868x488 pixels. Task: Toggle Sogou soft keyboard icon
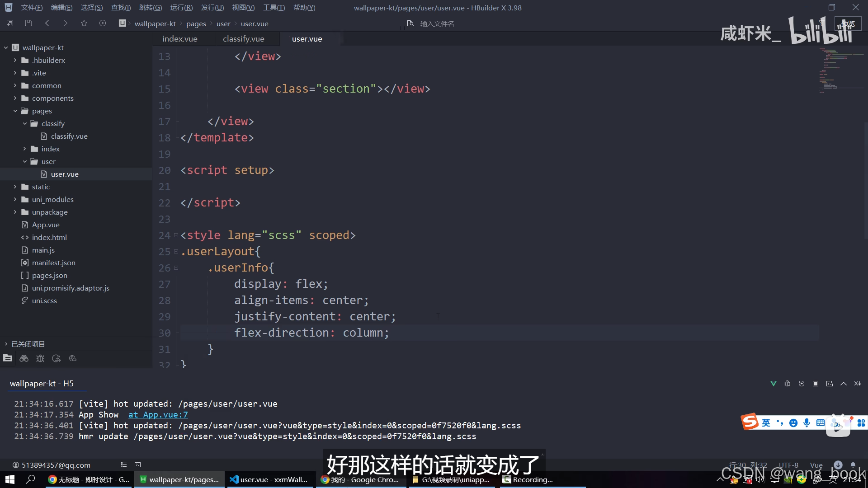[821, 423]
